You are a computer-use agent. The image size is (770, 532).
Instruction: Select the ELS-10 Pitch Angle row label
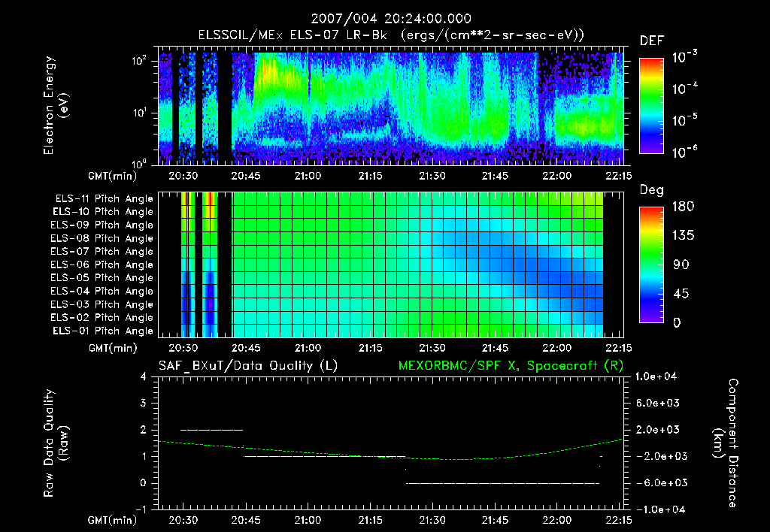coord(103,212)
